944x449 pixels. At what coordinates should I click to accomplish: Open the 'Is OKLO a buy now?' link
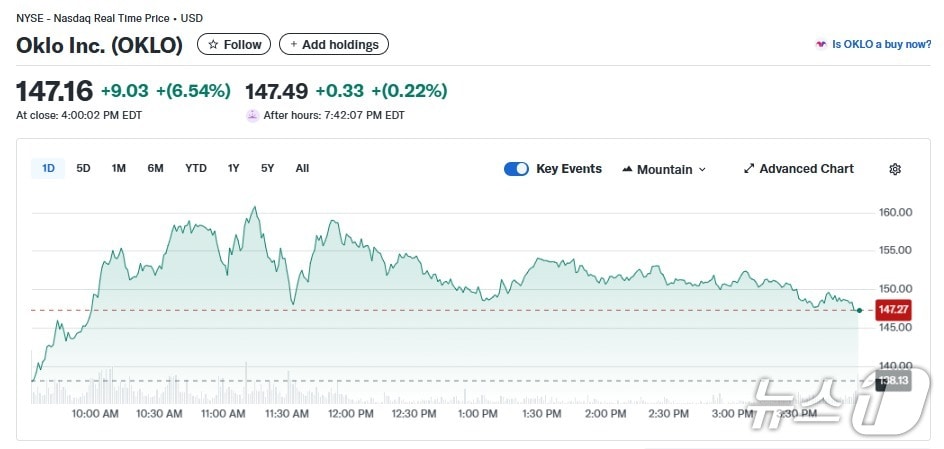[x=881, y=45]
